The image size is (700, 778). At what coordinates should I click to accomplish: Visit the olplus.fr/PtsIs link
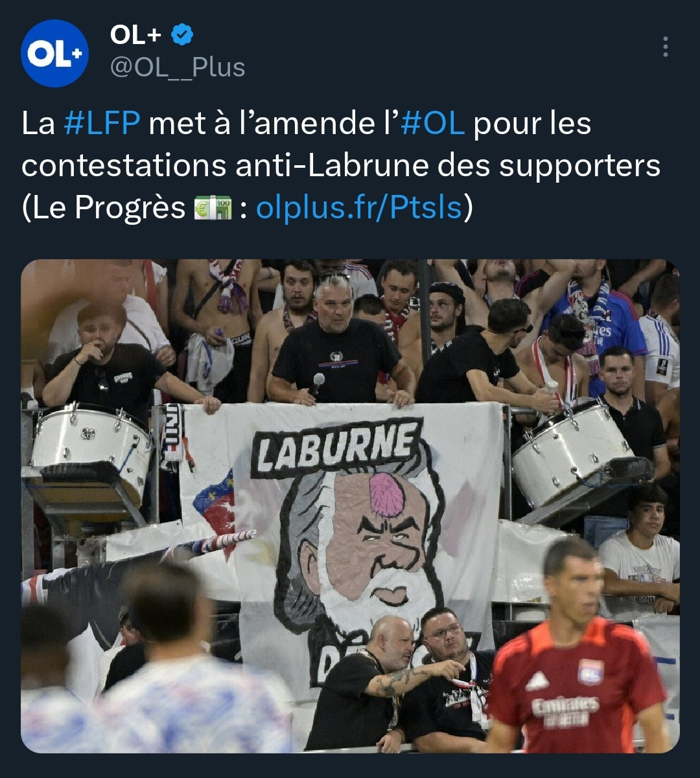(x=359, y=208)
